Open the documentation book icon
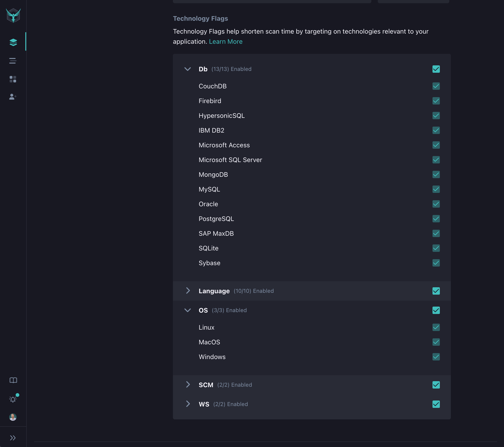504x447 pixels. (13, 380)
